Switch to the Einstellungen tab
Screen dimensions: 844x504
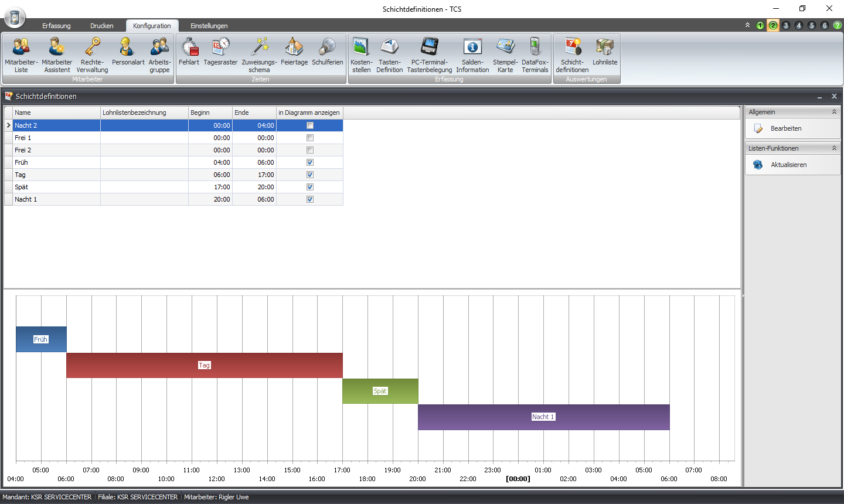(209, 26)
